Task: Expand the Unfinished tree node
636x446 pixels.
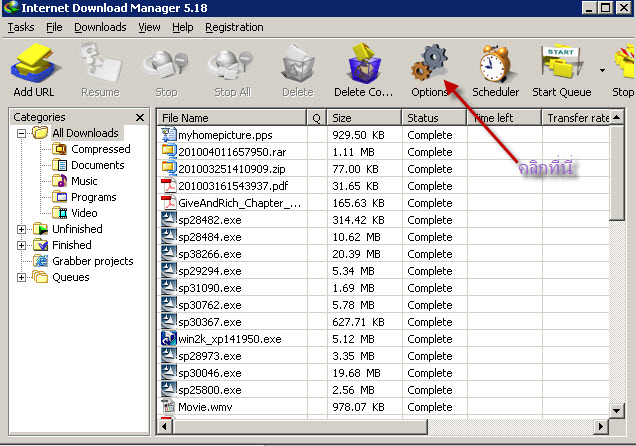Action: pyautogui.click(x=21, y=229)
